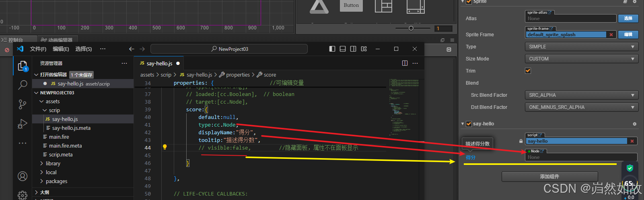Clear the default_sprite_splash sprite frame
The image size is (644, 200).
coord(611,35)
